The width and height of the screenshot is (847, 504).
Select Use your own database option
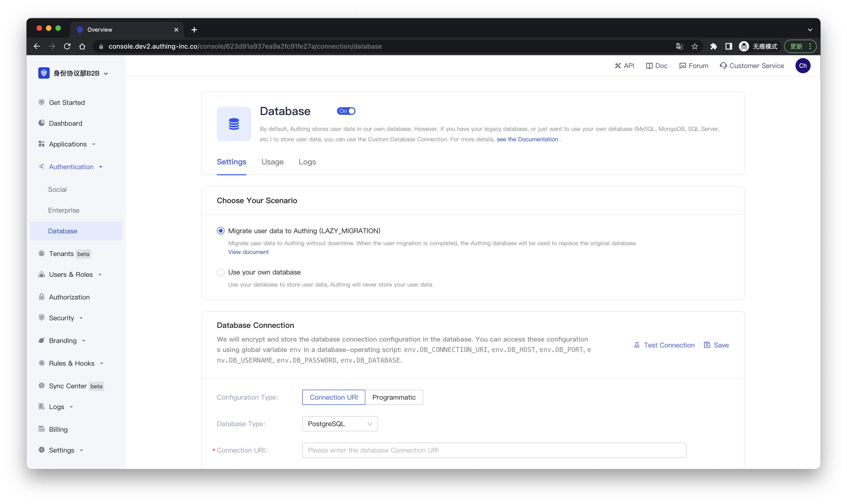(220, 272)
